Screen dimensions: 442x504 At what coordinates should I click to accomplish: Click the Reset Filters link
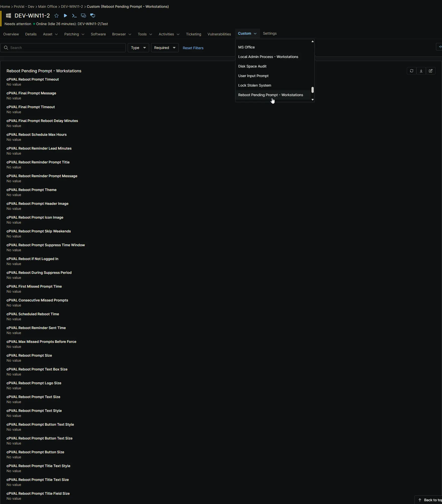click(x=193, y=48)
